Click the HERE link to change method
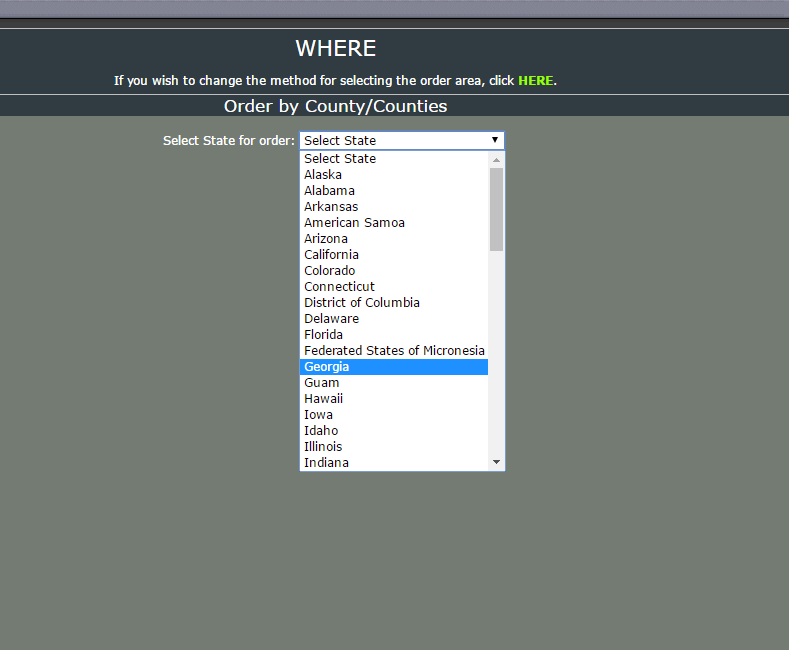789x650 pixels. pos(535,80)
